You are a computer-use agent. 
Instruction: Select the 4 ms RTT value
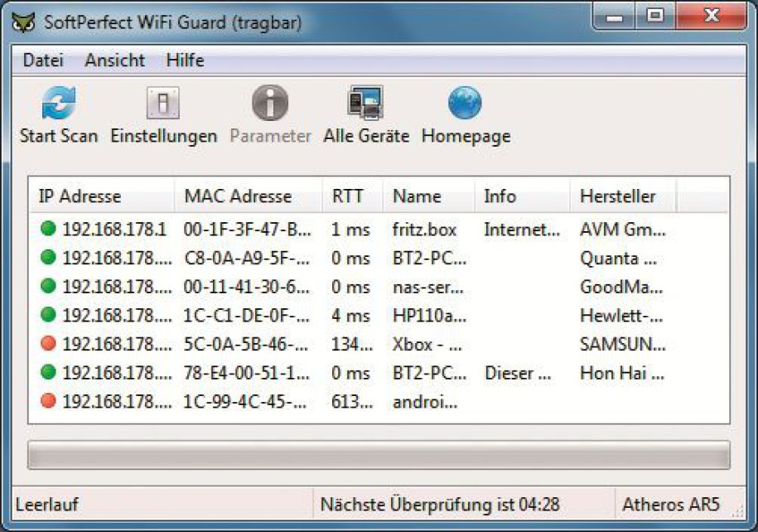click(350, 316)
